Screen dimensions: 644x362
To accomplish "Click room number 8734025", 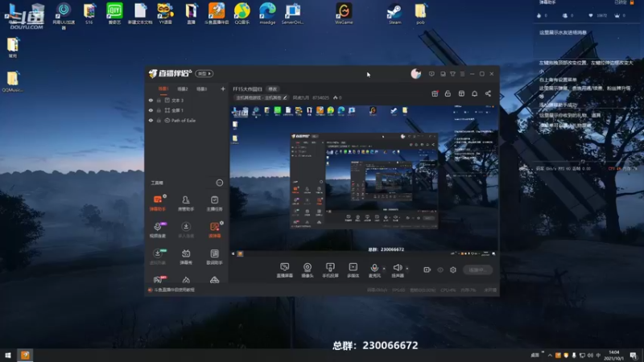I will pos(320,97).
